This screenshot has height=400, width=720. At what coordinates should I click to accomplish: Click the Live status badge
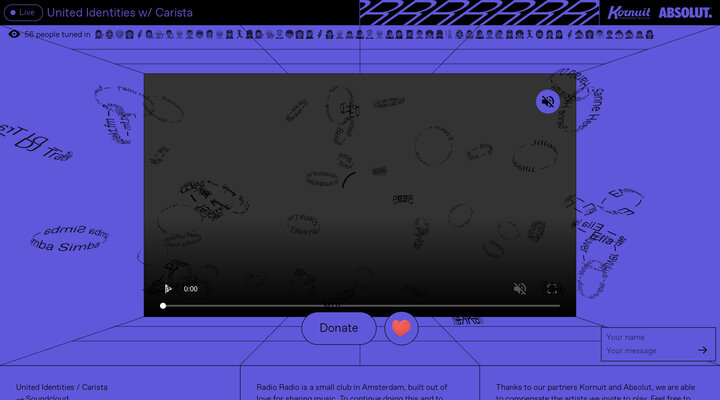(21, 13)
